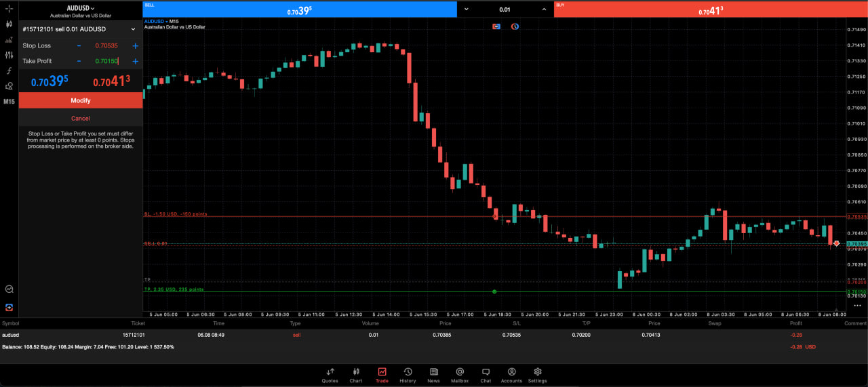
Task: Decrease volume with the down chevron
Action: pos(466,9)
